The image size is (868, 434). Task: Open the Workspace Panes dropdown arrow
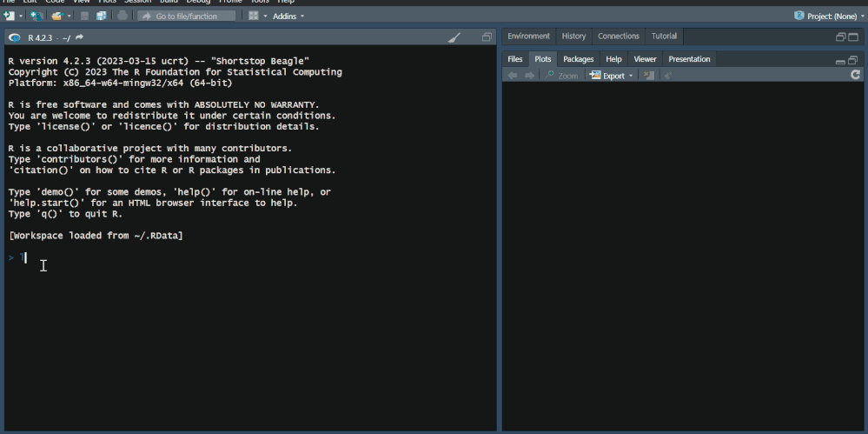coord(265,16)
